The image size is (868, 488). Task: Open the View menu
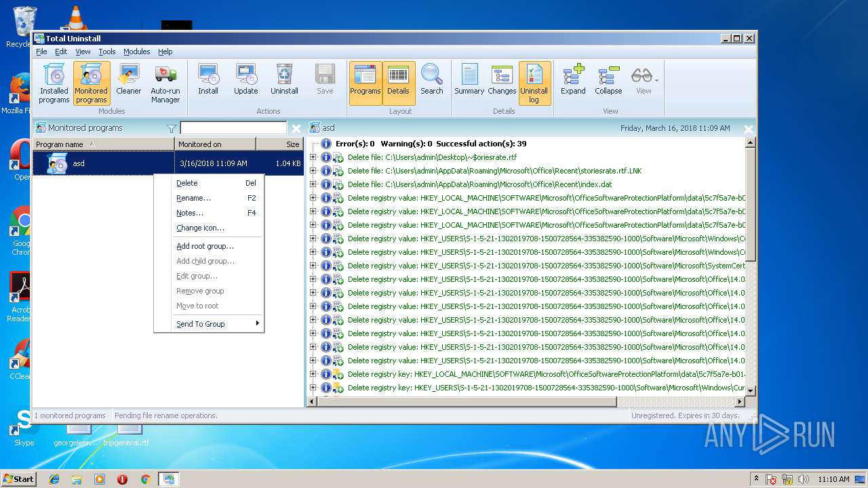pos(83,52)
